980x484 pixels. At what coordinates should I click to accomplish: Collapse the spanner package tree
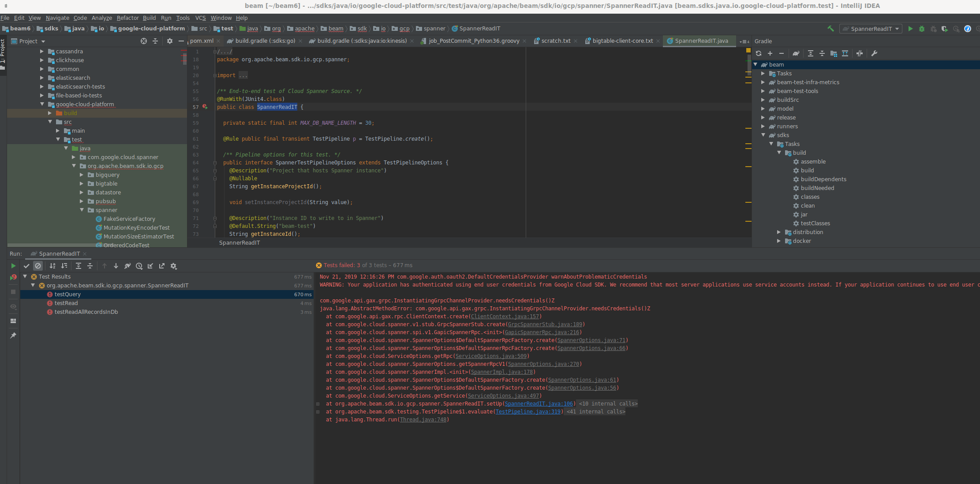point(82,210)
